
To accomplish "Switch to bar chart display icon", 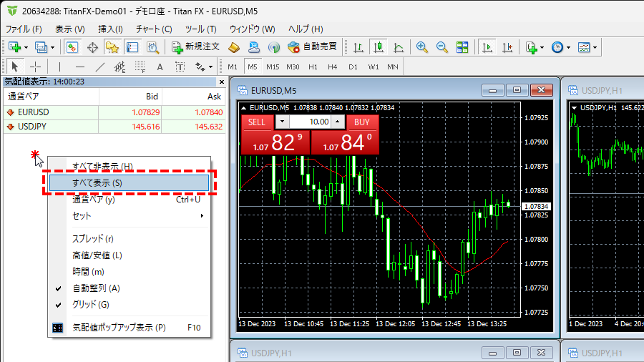I will pyautogui.click(x=358, y=47).
